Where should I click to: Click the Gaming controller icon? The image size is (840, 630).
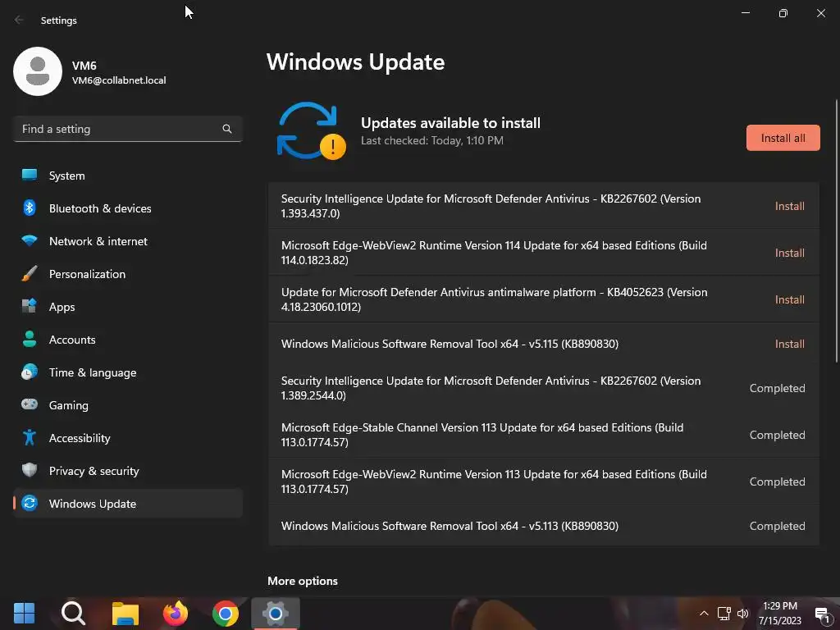[x=30, y=404]
